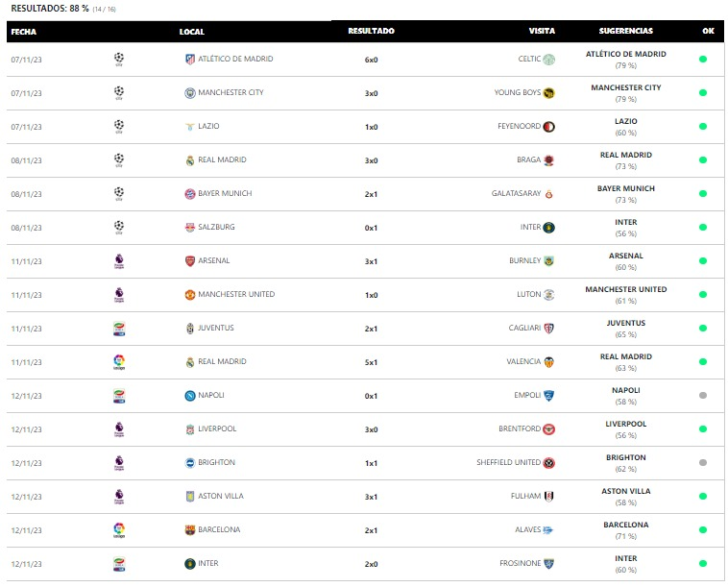Sort by the SUGERENCIAS column header
Screen dimensions: 728x587
[625, 31]
